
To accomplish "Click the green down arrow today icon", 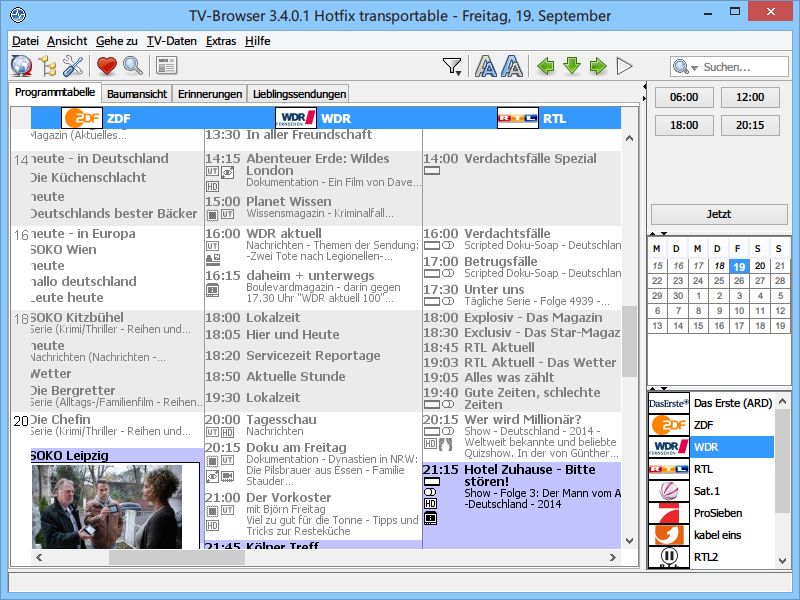I will (x=572, y=66).
